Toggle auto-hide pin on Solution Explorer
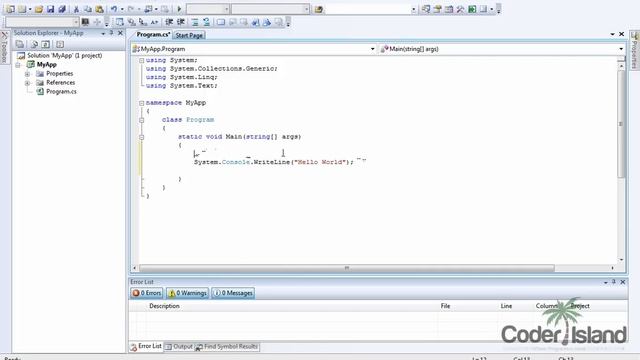640x360 pixels. pyautogui.click(x=111, y=33)
